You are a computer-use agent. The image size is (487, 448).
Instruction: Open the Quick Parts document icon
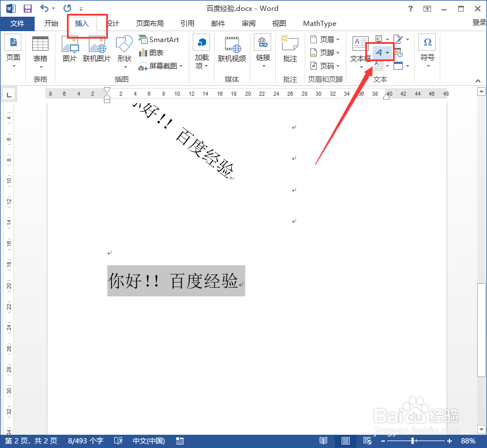pos(379,39)
